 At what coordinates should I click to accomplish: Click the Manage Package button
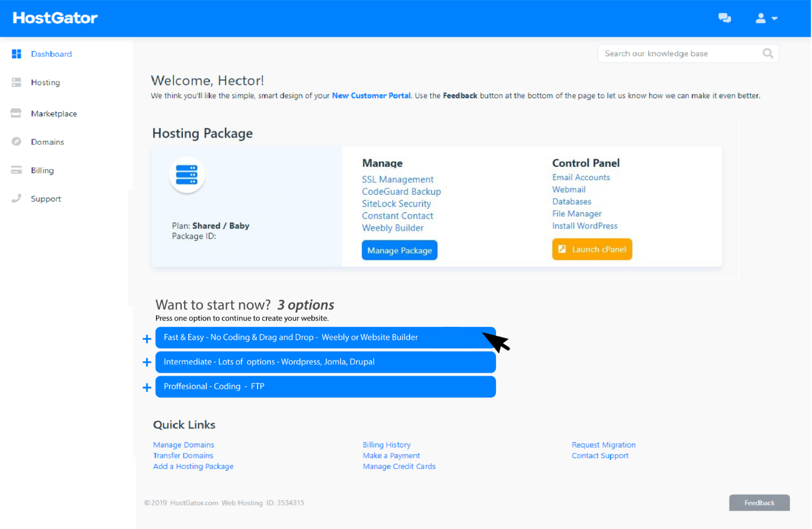click(x=400, y=250)
